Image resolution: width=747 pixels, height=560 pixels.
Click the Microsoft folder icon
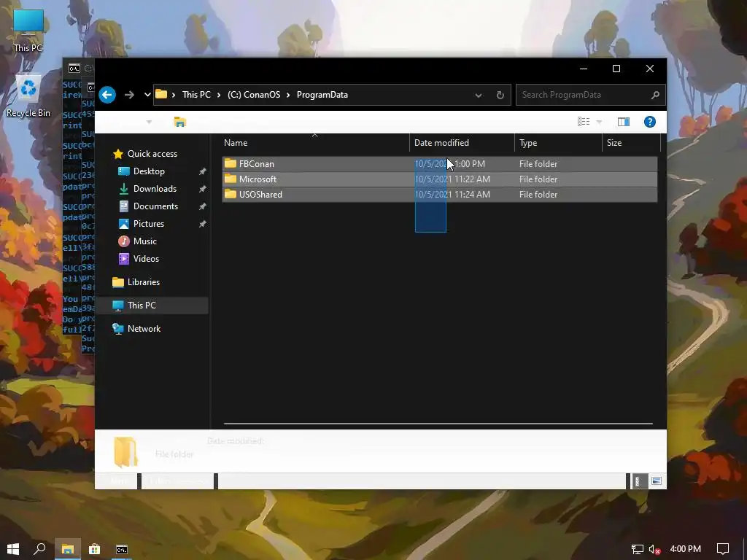pyautogui.click(x=231, y=179)
